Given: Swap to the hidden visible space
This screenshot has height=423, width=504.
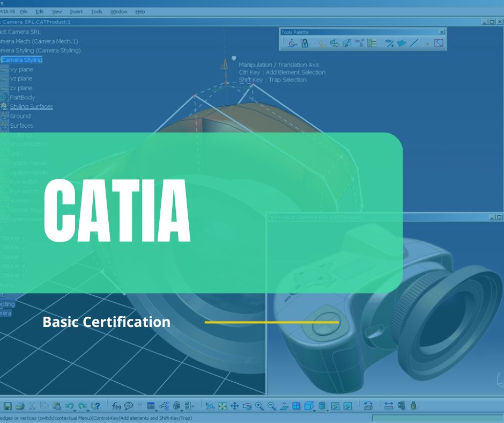Looking at the screenshot, I should [x=347, y=406].
